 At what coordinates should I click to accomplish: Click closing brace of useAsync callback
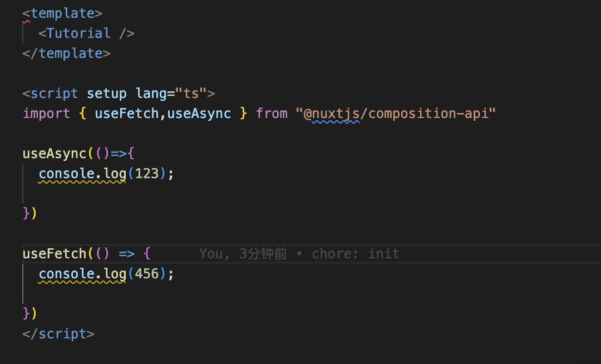26,213
